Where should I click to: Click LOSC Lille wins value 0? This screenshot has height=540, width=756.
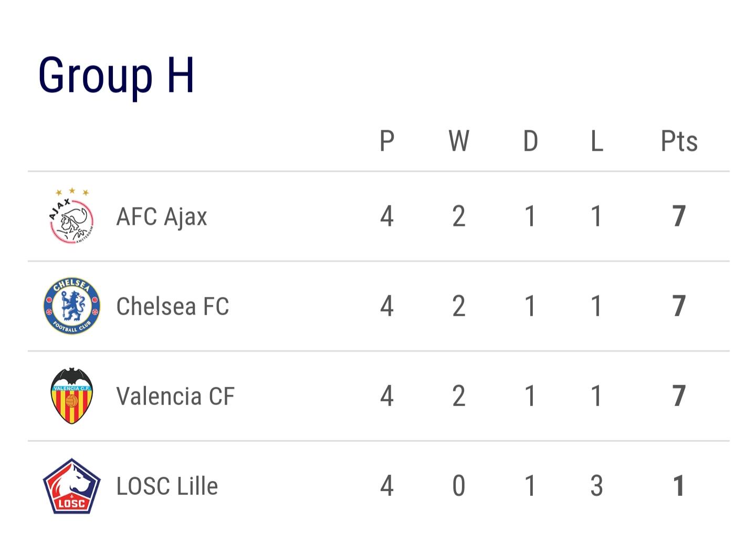pyautogui.click(x=459, y=486)
